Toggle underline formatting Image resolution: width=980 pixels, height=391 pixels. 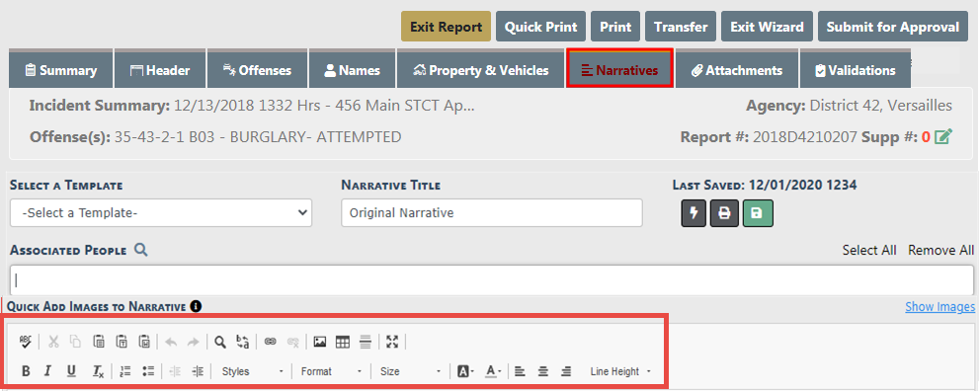[71, 371]
